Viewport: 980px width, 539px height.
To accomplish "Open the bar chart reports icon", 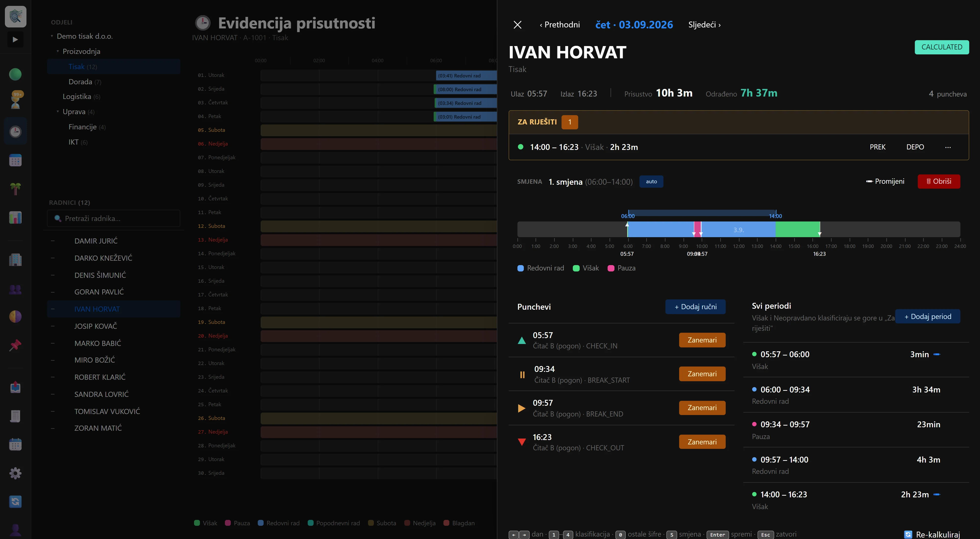I will coord(15,217).
